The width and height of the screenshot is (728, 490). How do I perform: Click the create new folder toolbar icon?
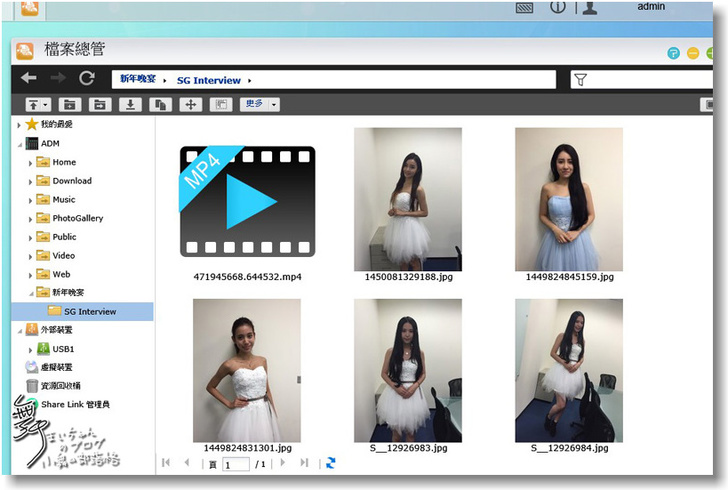tap(69, 104)
